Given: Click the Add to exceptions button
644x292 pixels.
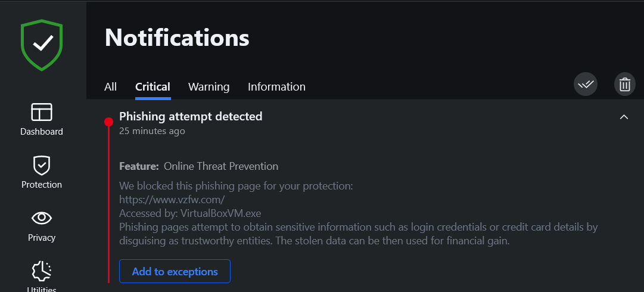Looking at the screenshot, I should (175, 271).
